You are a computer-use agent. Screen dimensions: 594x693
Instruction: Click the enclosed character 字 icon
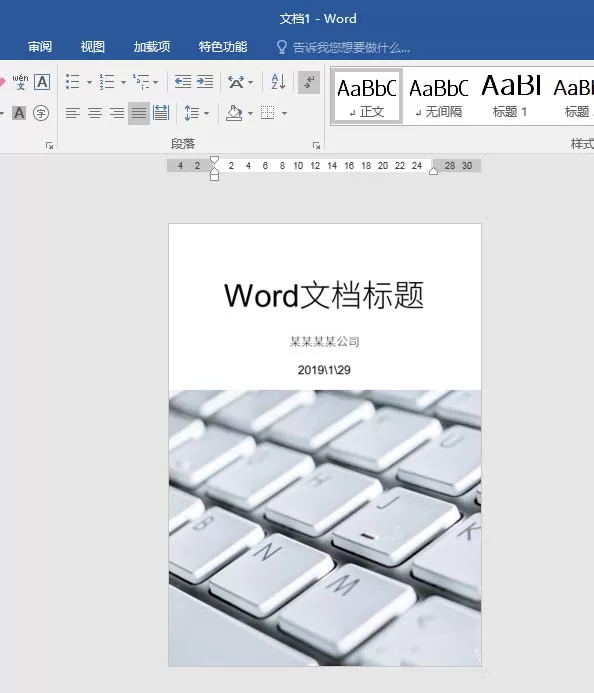click(x=41, y=113)
